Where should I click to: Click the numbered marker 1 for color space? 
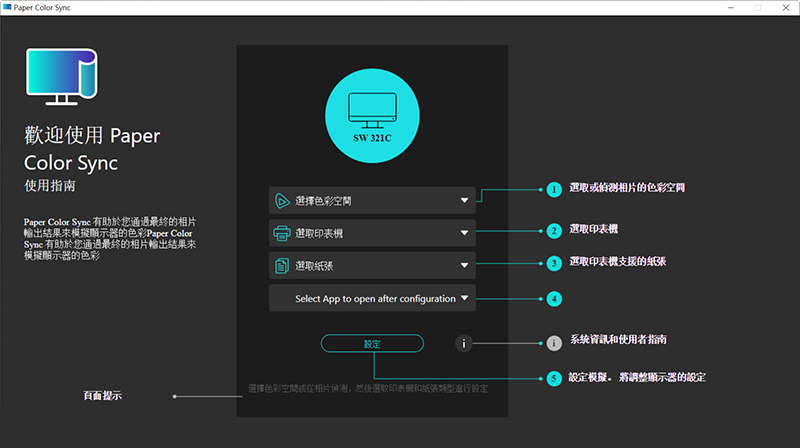[x=554, y=188]
